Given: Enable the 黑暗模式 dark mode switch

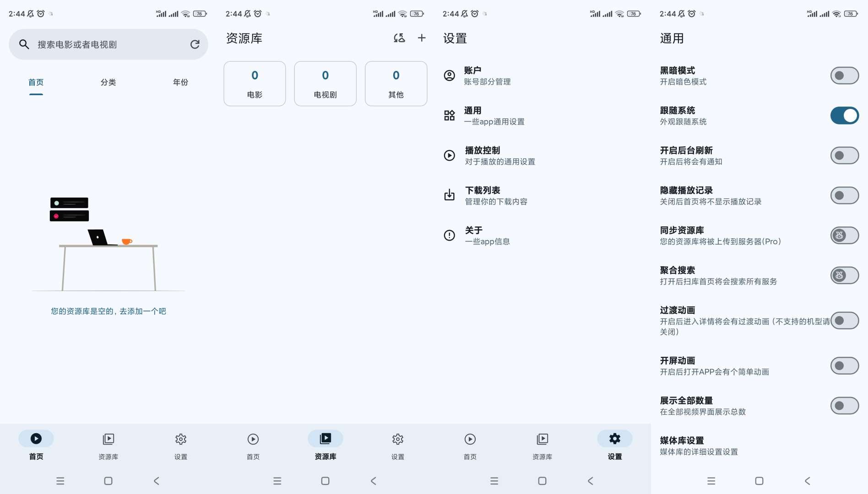Looking at the screenshot, I should 844,75.
